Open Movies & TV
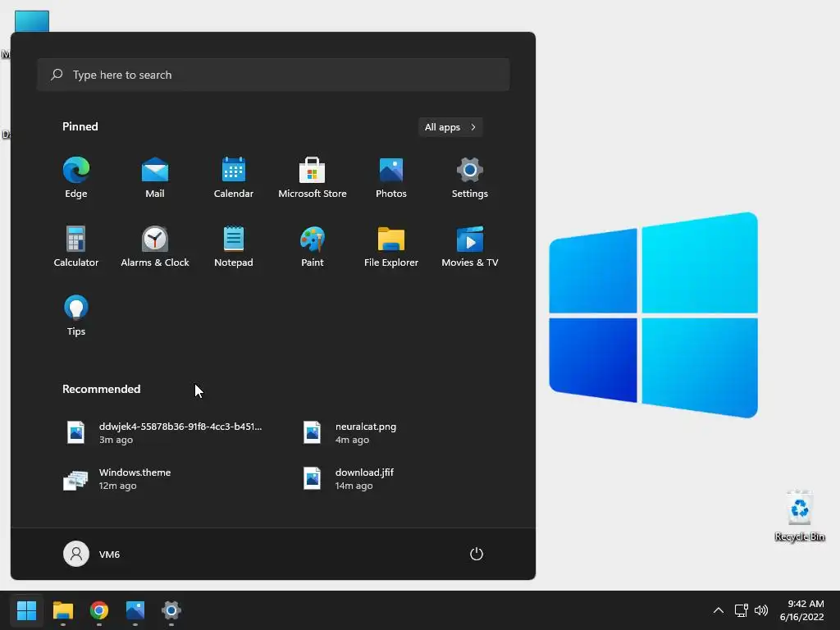The image size is (840, 630). tap(470, 246)
